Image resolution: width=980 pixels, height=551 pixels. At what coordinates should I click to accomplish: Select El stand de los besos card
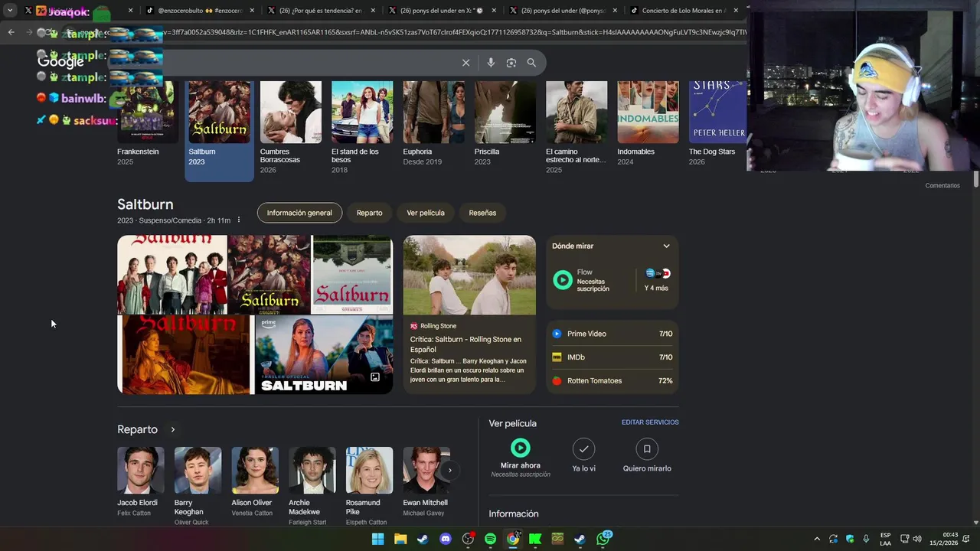[361, 128]
